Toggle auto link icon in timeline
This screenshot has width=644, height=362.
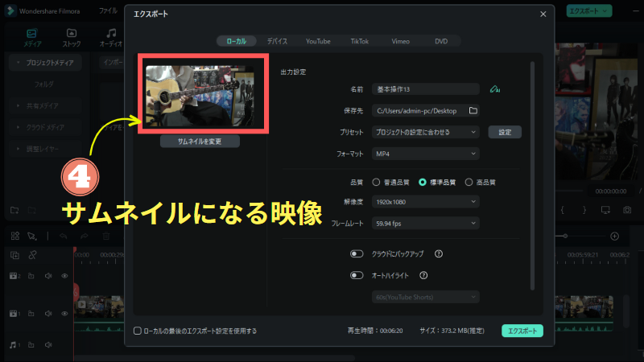(32, 255)
